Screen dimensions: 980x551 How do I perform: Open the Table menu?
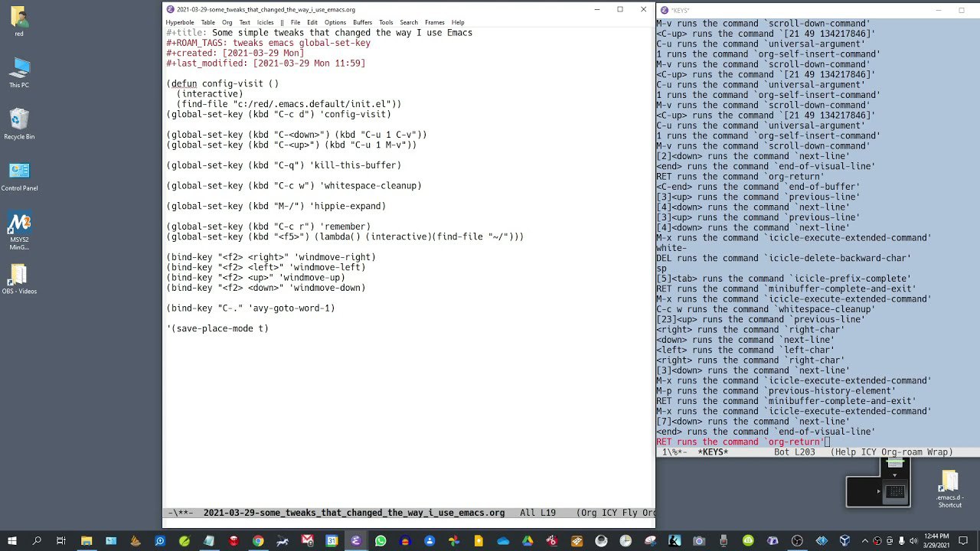207,22
